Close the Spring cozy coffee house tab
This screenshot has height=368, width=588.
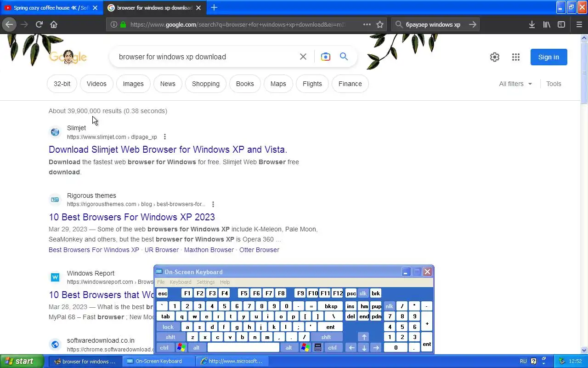pos(95,8)
